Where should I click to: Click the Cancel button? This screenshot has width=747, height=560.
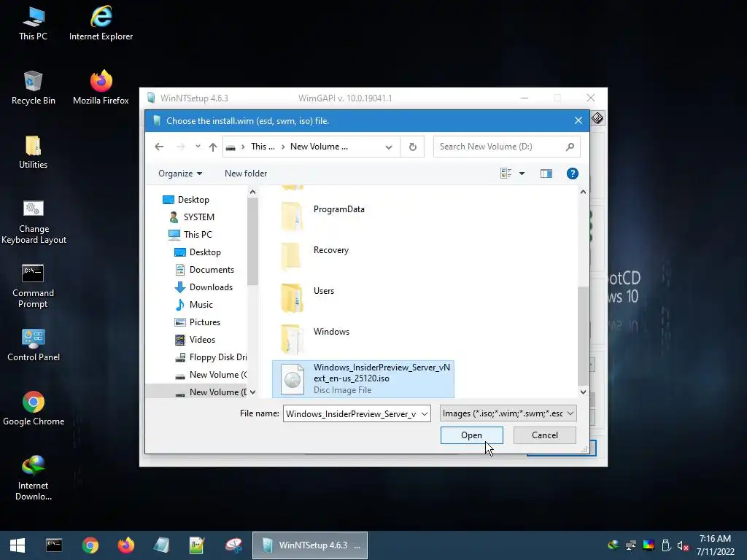(544, 435)
